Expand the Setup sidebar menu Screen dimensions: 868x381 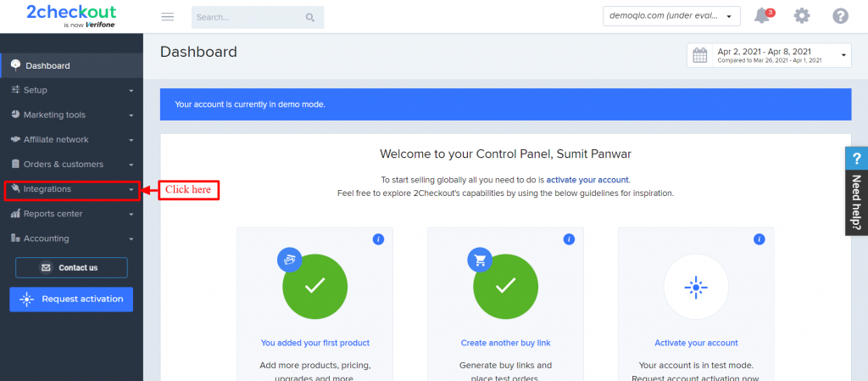72,90
